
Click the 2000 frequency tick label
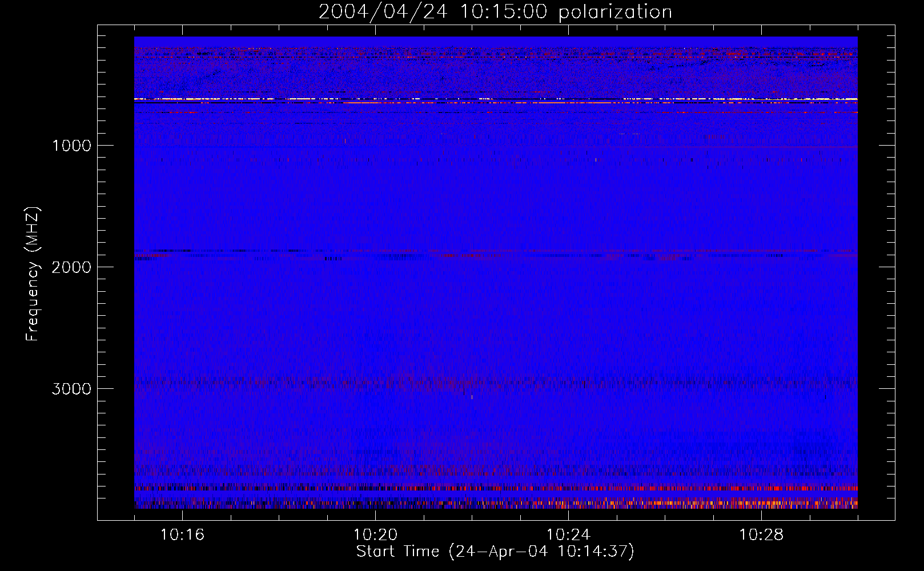pyautogui.click(x=71, y=267)
